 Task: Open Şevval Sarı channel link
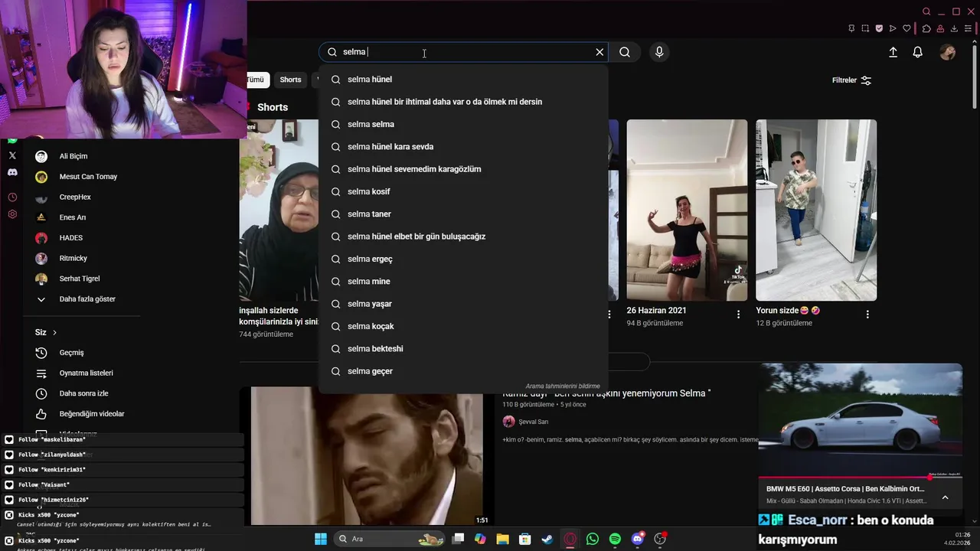[x=534, y=422]
